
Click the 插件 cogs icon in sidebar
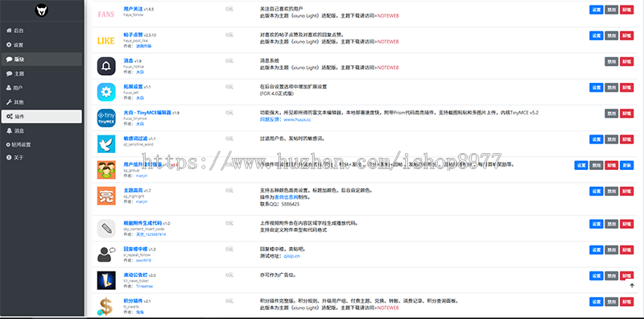(x=10, y=116)
